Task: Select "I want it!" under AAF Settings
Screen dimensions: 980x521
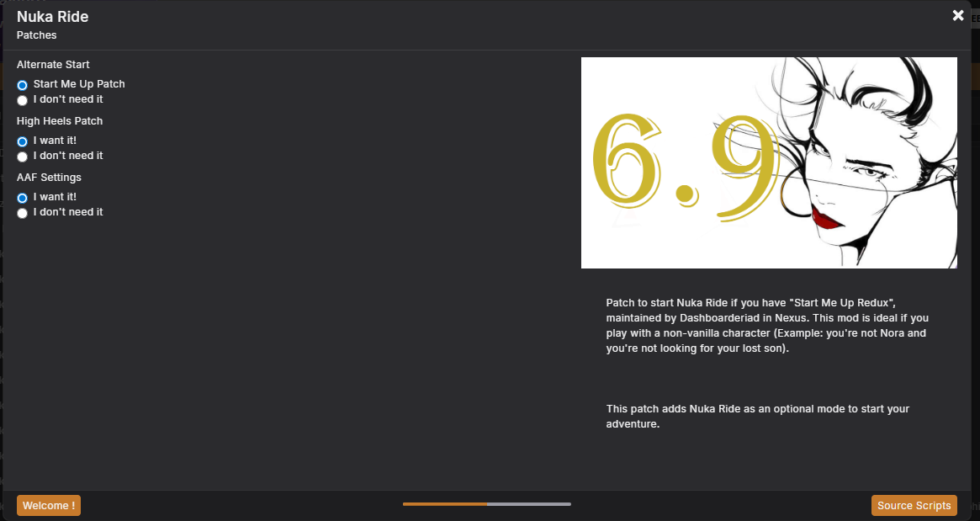Action: pyautogui.click(x=23, y=198)
